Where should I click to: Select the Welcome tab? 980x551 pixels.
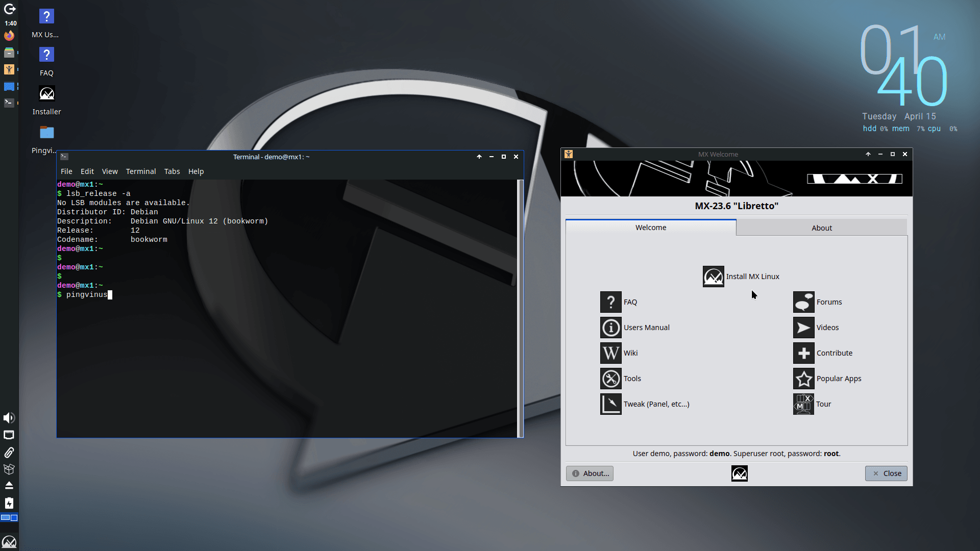(x=651, y=228)
